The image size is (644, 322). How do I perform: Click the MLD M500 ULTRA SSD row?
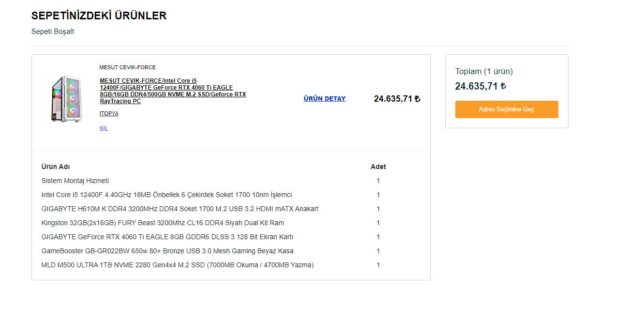click(x=178, y=265)
